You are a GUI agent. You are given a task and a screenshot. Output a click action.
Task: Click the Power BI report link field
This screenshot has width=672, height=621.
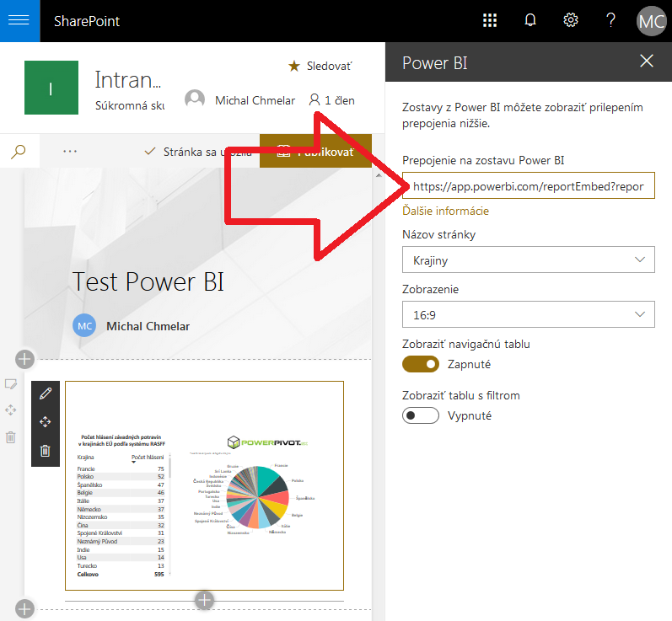[529, 186]
